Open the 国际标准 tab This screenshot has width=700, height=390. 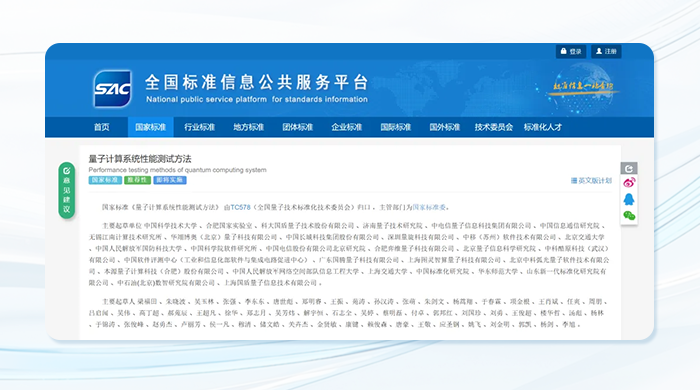click(396, 127)
